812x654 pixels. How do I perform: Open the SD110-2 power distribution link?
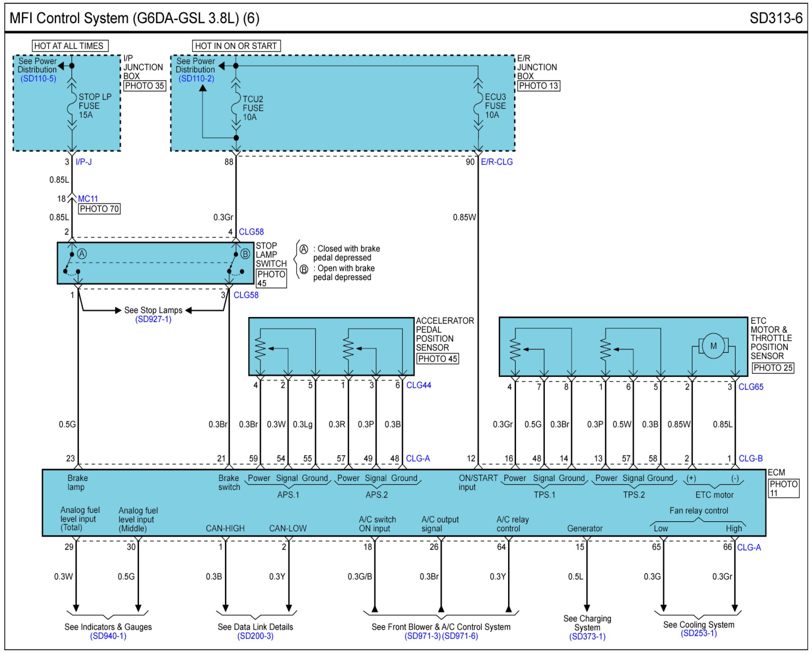pos(196,78)
